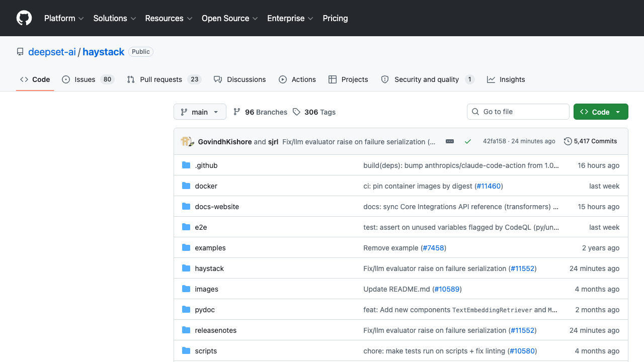Screen dimensions: 644x362
Task: Open pull request #10589 link
Action: click(x=447, y=289)
